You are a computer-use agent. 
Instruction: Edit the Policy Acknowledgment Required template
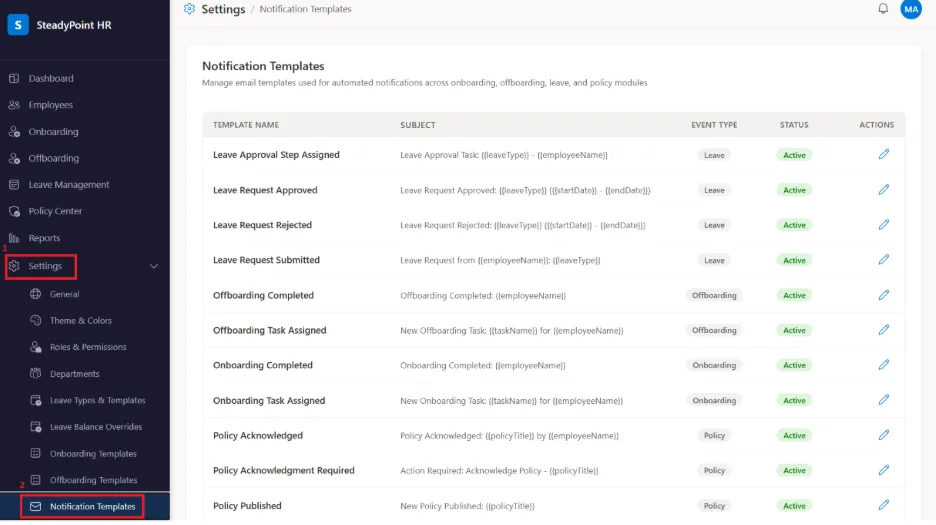click(x=883, y=470)
